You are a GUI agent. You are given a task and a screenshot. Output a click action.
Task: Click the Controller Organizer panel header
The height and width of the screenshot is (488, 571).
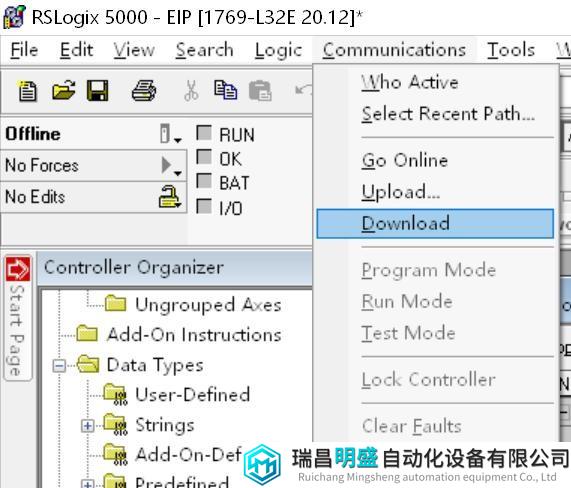coord(174,268)
